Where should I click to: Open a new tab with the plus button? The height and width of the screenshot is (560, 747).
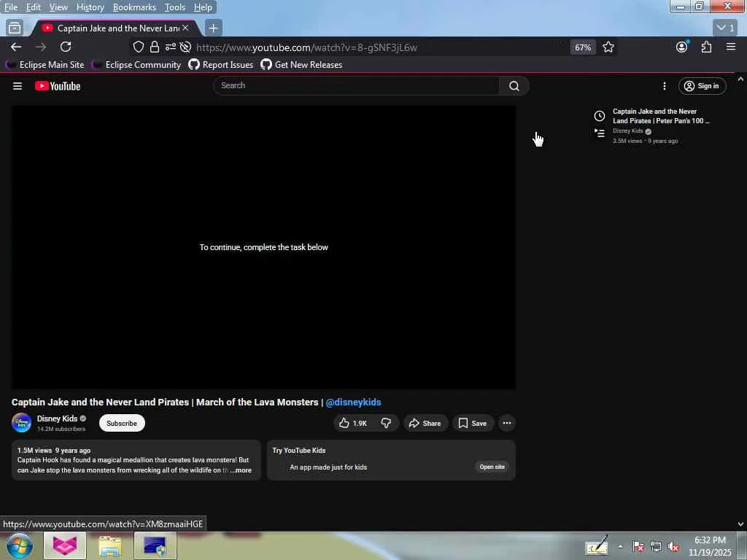(214, 28)
